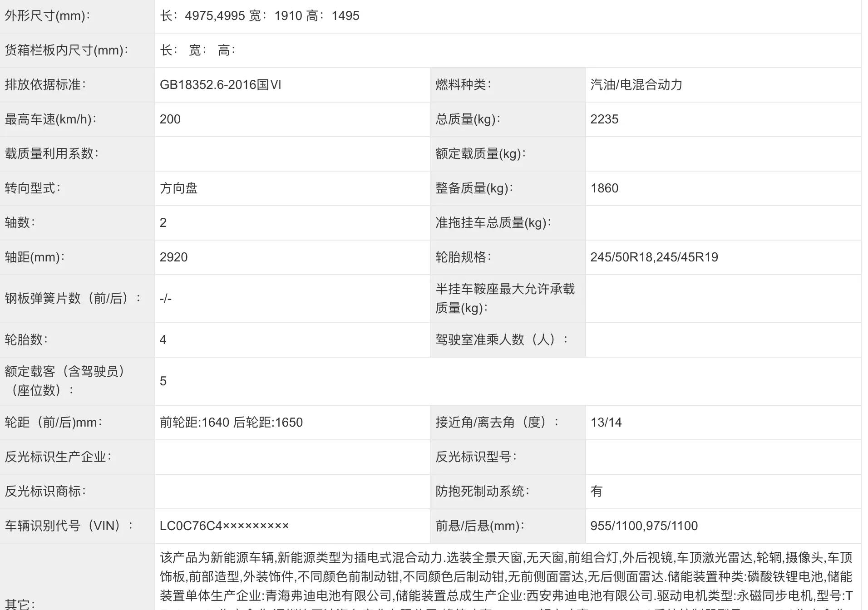Click the 载质量利用系数 label
Viewport: 868px width, 610px height.
point(52,154)
